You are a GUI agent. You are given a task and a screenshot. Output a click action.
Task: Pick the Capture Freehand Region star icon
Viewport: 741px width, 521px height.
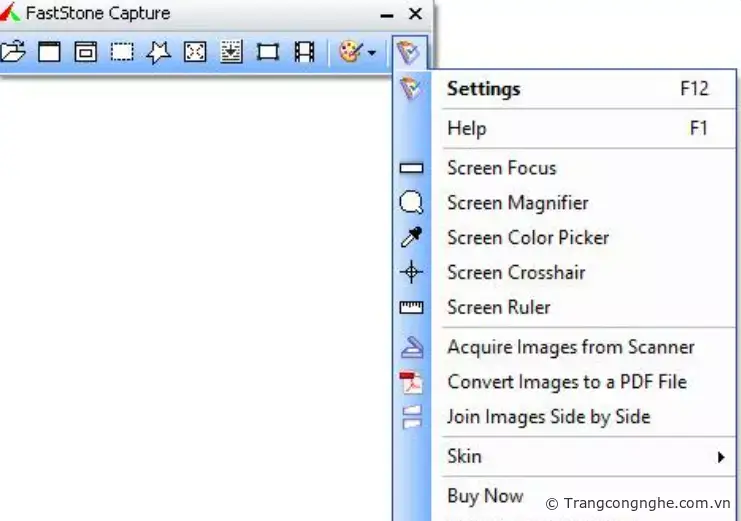click(x=158, y=51)
